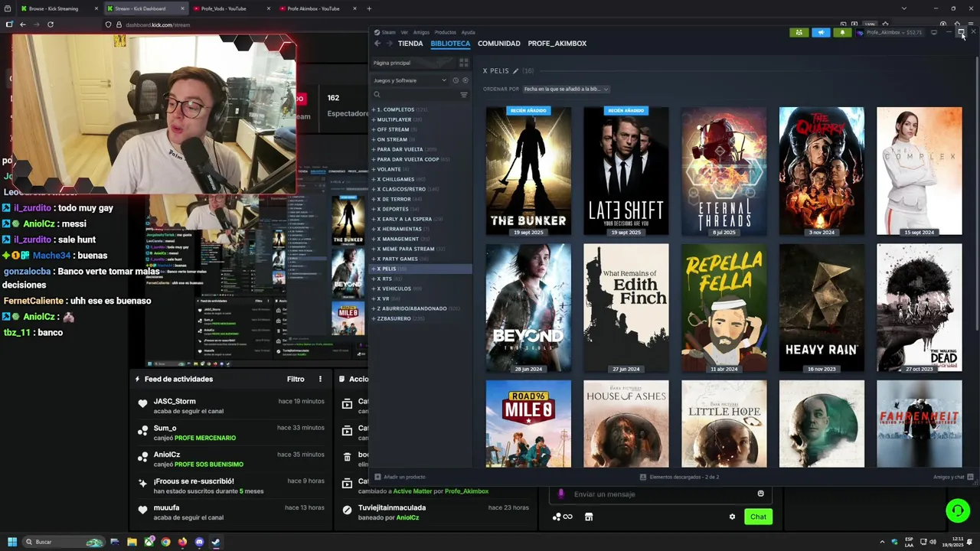
Task: Click the Añadir un producto plus icon
Action: click(377, 477)
